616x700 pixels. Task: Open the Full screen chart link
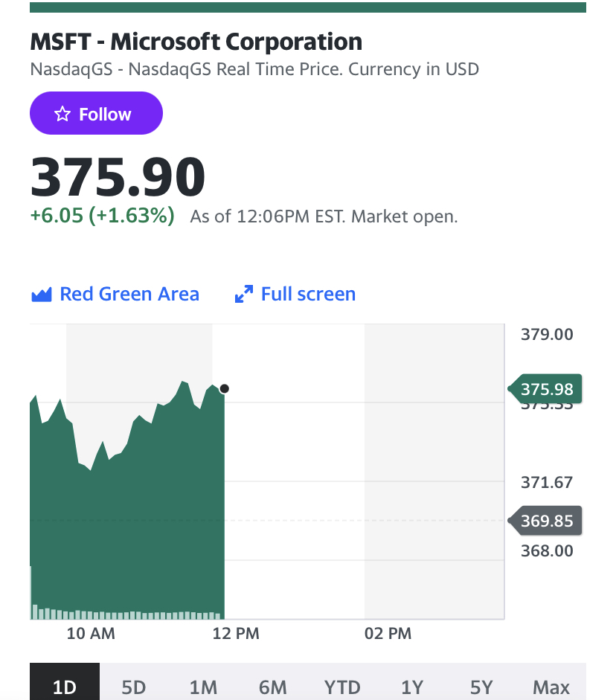(x=295, y=294)
